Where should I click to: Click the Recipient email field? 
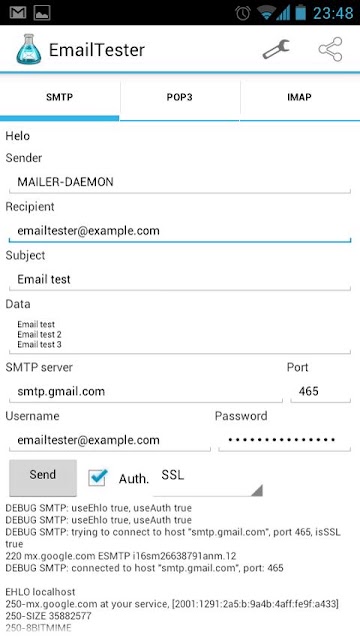[180, 231]
